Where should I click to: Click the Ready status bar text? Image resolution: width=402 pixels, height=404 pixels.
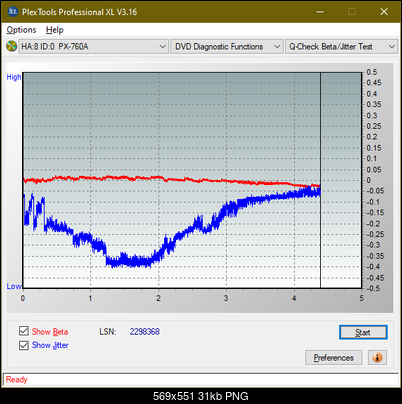tap(16, 379)
